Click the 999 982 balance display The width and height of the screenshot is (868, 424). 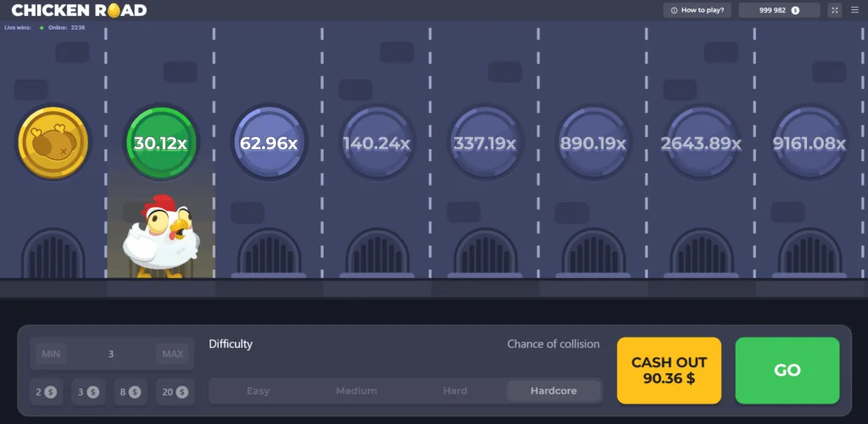780,10
